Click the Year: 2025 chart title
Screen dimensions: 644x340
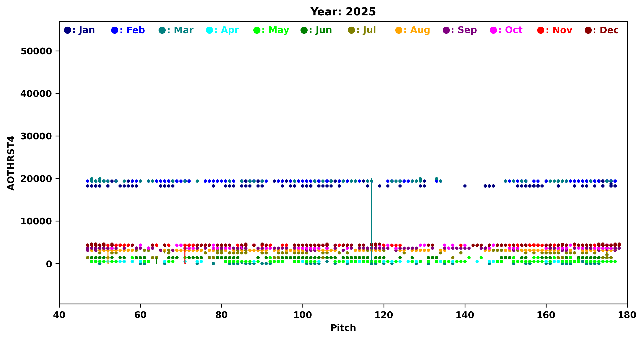pyautogui.click(x=343, y=12)
